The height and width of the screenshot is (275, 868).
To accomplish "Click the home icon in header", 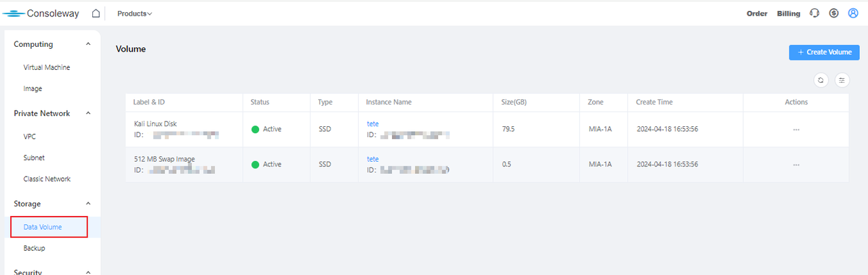I will coord(96,14).
